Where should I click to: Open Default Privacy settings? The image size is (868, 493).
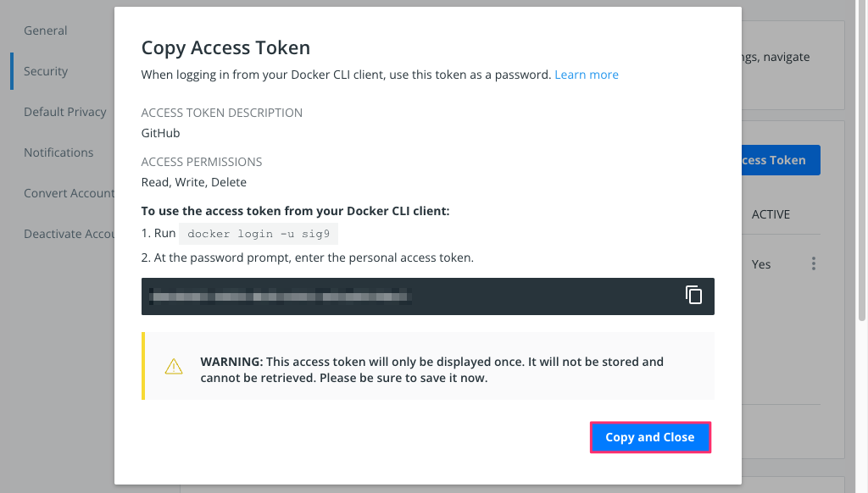64,112
